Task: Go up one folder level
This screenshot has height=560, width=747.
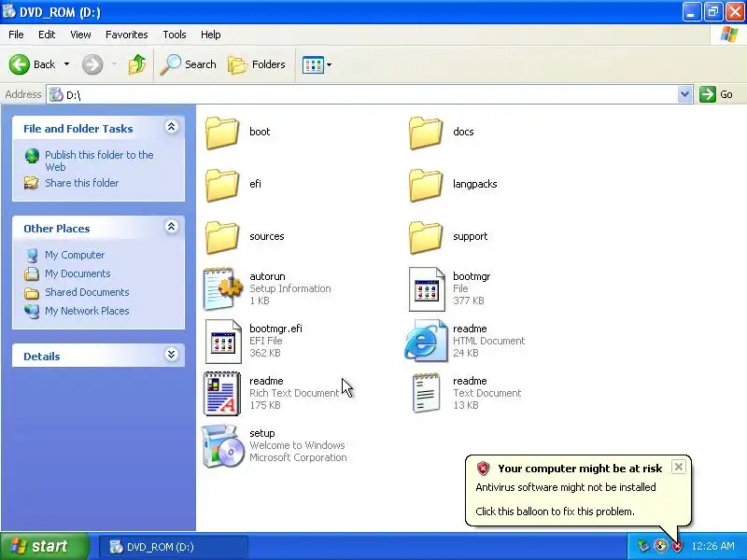Action: pyautogui.click(x=137, y=64)
